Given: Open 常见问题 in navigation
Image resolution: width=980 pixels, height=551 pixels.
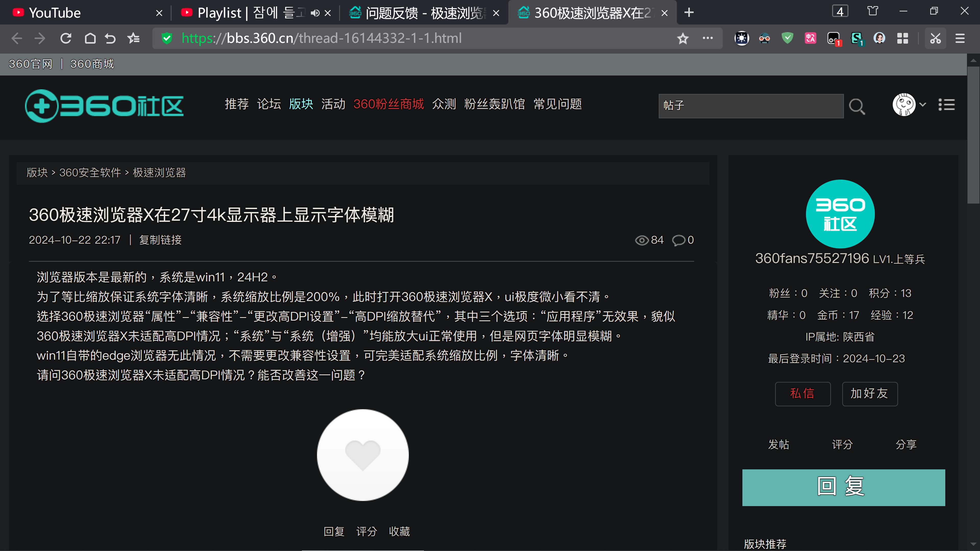Looking at the screenshot, I should point(558,104).
